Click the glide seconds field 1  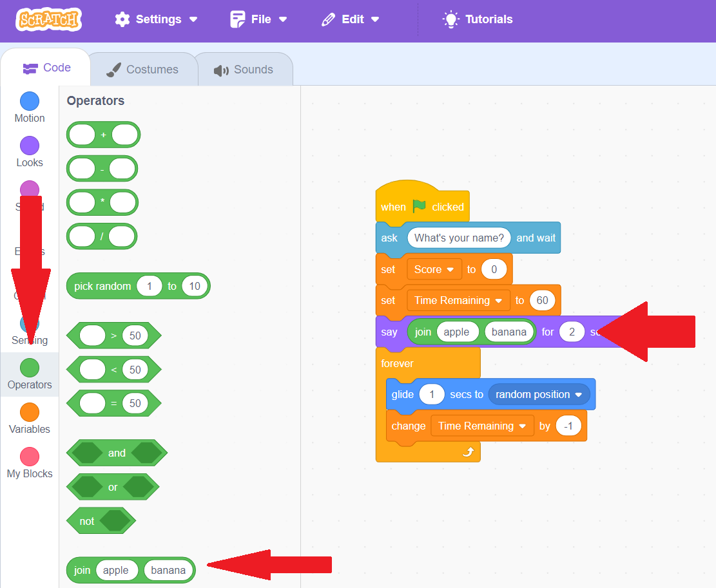pos(432,395)
